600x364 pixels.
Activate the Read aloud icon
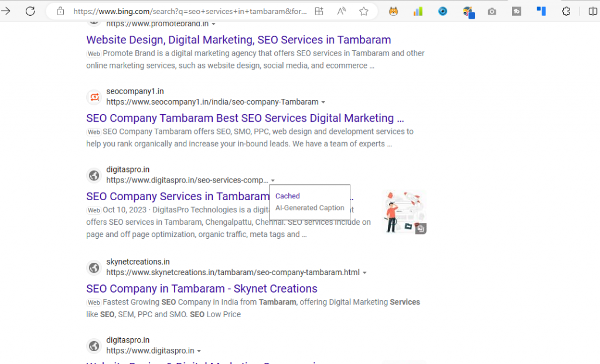click(342, 11)
